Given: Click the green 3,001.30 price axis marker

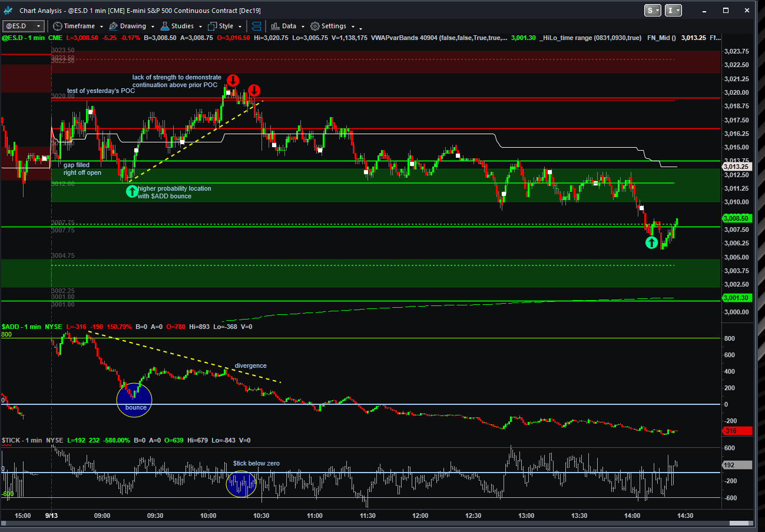Looking at the screenshot, I should click(x=737, y=298).
